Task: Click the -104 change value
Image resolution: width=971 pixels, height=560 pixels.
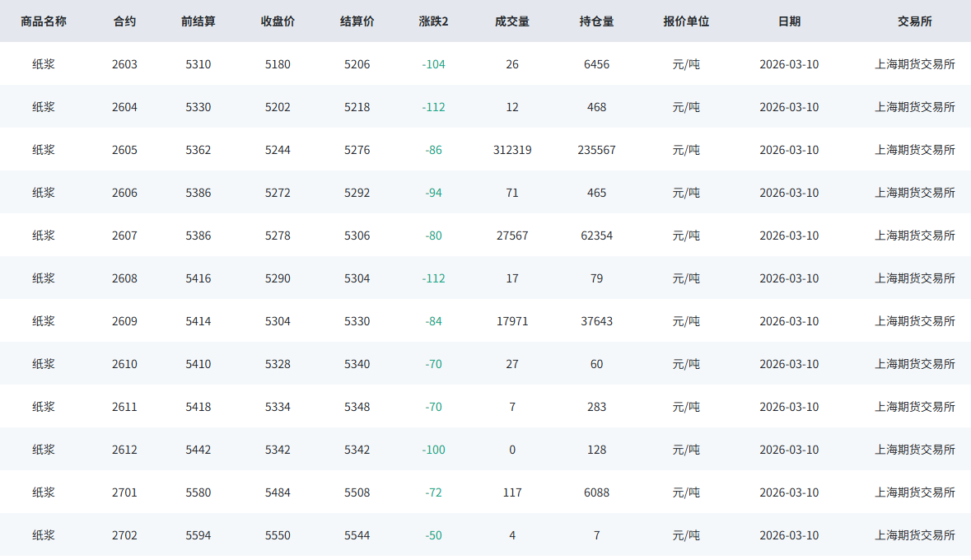Action: pos(433,64)
